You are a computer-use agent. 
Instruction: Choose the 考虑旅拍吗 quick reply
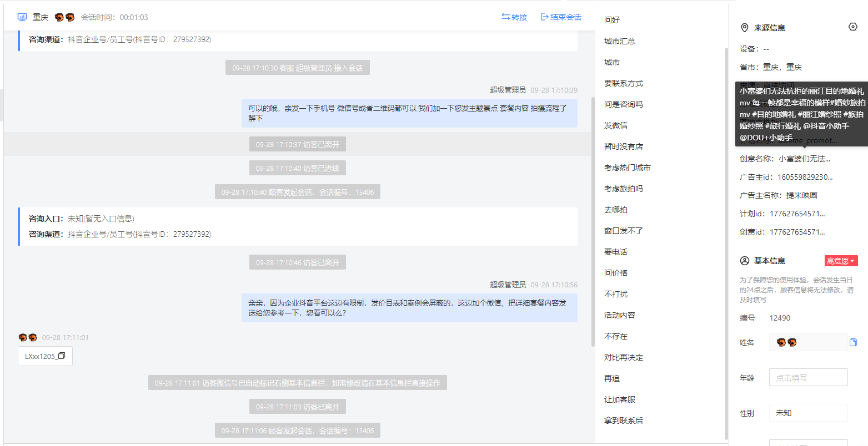[x=624, y=189]
